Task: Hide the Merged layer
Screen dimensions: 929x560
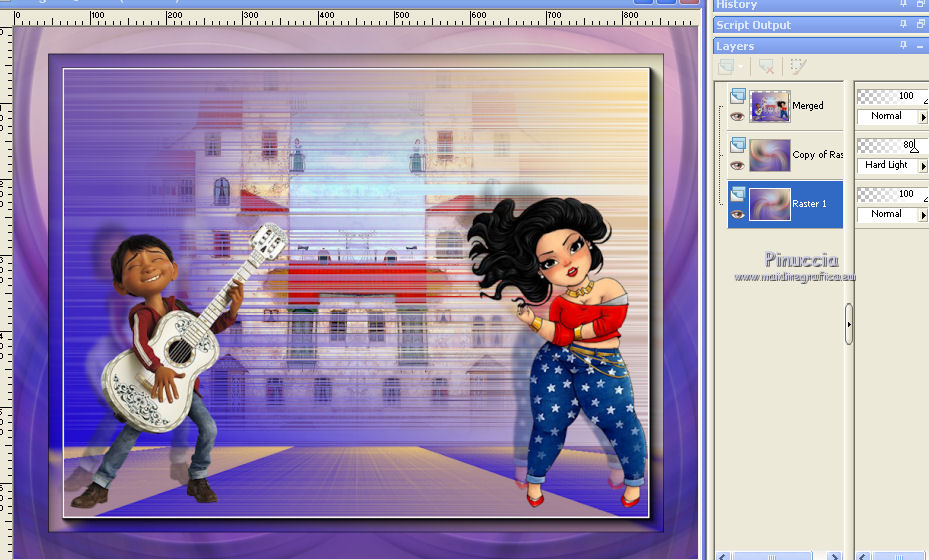Action: point(737,117)
